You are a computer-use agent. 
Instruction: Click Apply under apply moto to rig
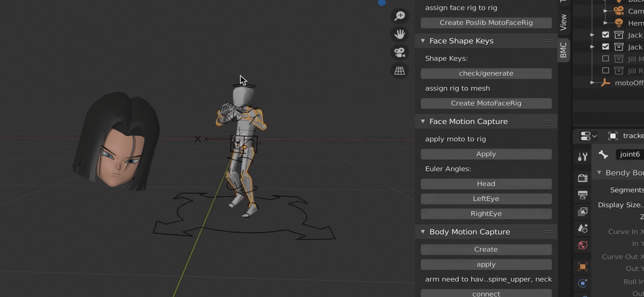tap(486, 154)
